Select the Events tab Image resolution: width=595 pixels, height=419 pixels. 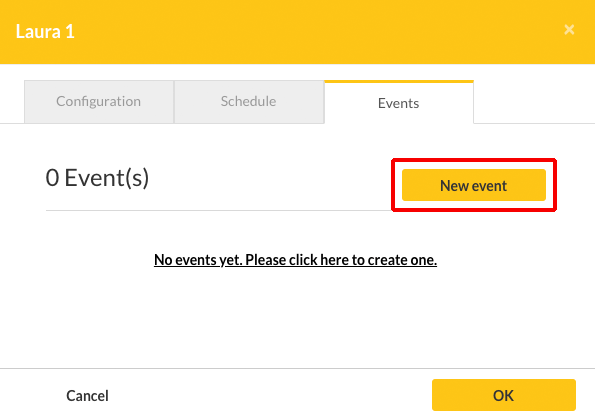(x=399, y=102)
